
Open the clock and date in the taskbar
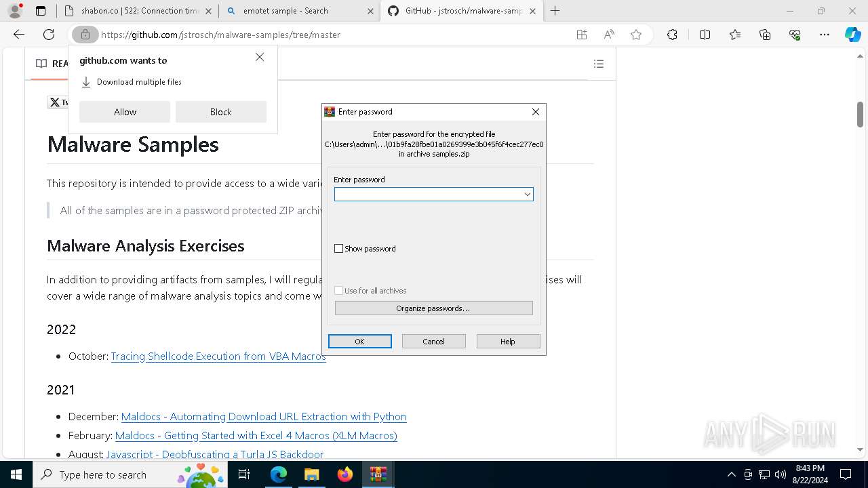click(x=810, y=474)
